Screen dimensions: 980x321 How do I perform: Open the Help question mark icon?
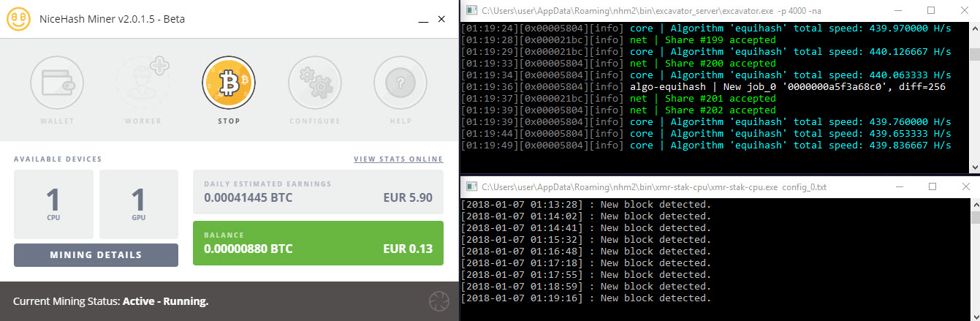[x=400, y=84]
